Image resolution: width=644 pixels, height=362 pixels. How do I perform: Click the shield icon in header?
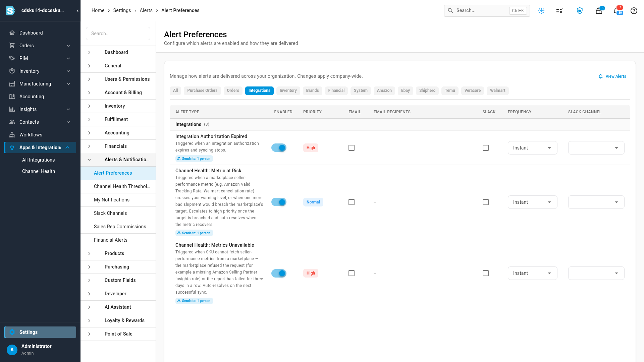(580, 11)
